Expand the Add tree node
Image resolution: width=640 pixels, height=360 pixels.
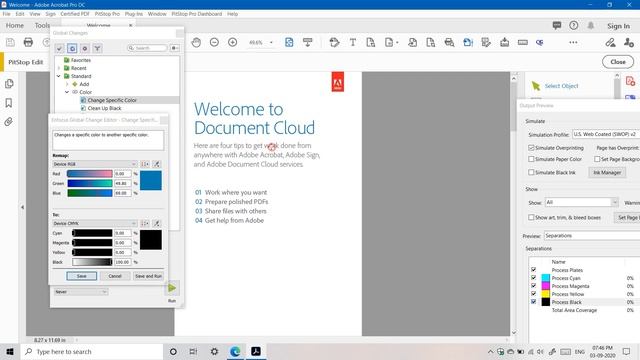pos(67,84)
